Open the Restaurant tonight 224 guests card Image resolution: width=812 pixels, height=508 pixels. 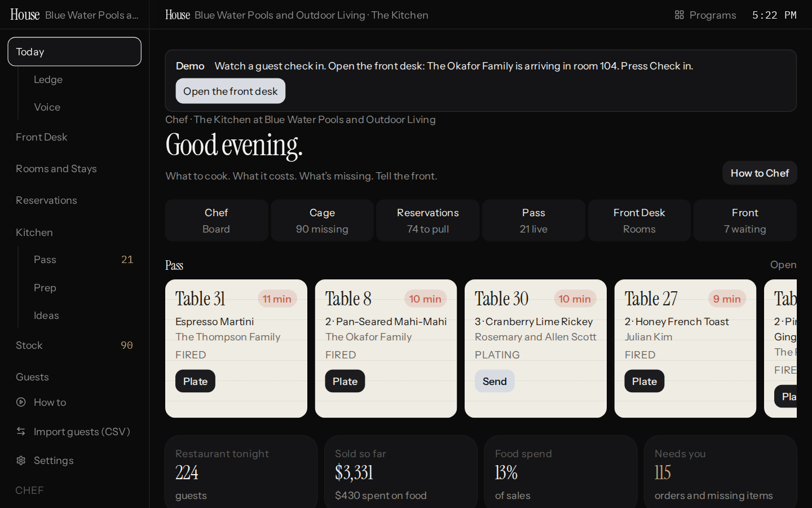coord(241,472)
